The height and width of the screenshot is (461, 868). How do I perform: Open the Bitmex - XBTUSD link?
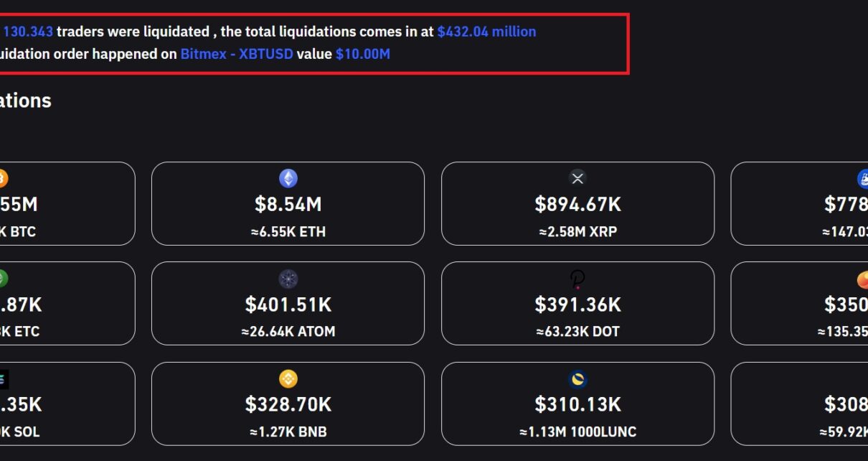[x=237, y=54]
